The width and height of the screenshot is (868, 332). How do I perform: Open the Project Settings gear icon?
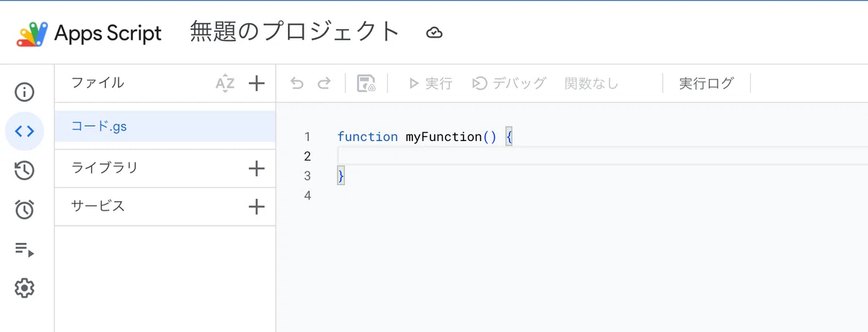pyautogui.click(x=25, y=289)
